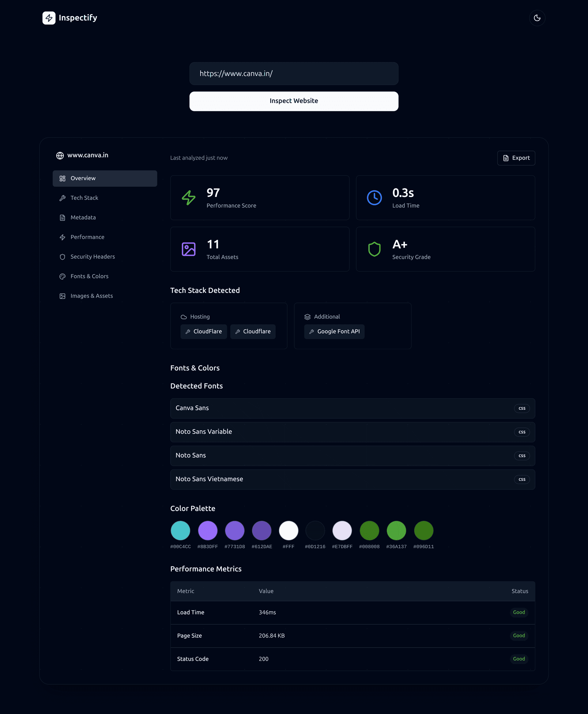588x714 pixels.
Task: Open Tech Stack via the wrench icon
Action: pyautogui.click(x=63, y=198)
